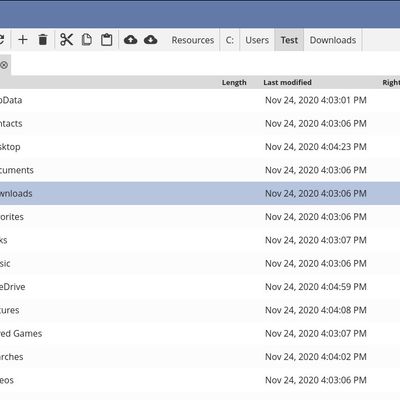Select the Pictures folder row
Viewport: 400px width, 400px height.
pyautogui.click(x=200, y=310)
